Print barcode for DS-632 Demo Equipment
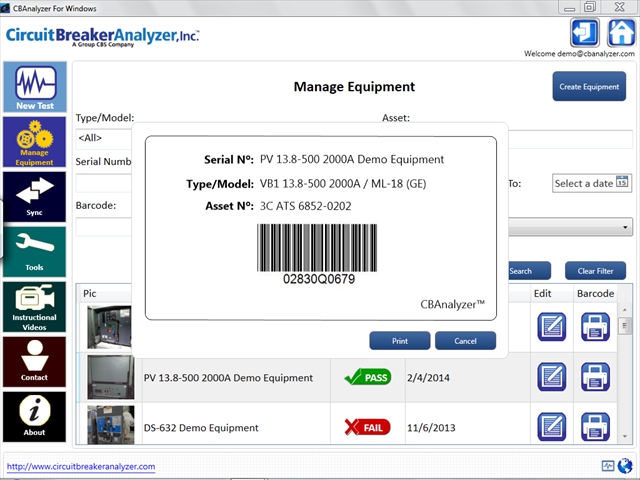 click(596, 427)
